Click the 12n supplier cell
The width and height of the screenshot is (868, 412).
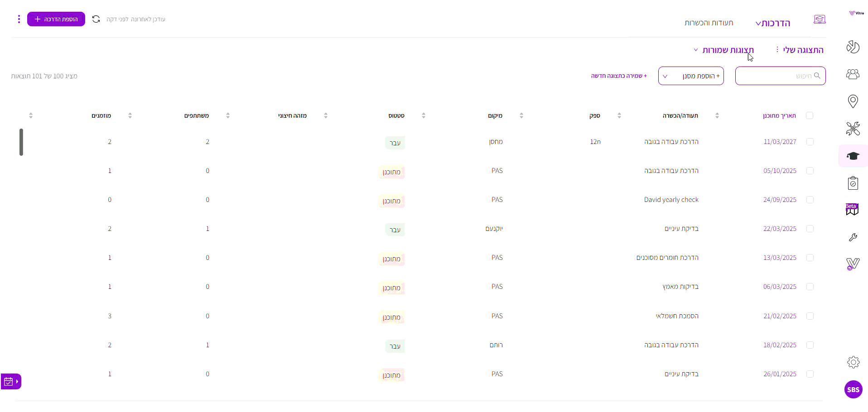pyautogui.click(x=595, y=142)
